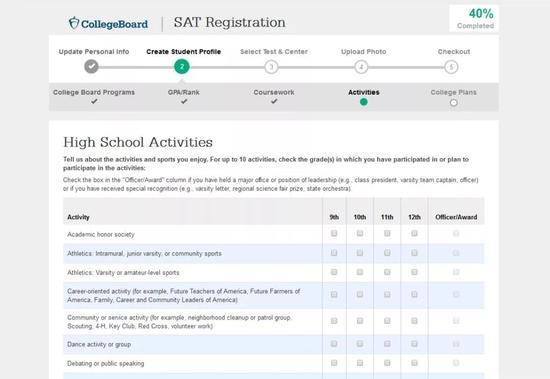Check 10th grade for Dance activity or group
The width and height of the screenshot is (550, 379).
click(x=360, y=344)
